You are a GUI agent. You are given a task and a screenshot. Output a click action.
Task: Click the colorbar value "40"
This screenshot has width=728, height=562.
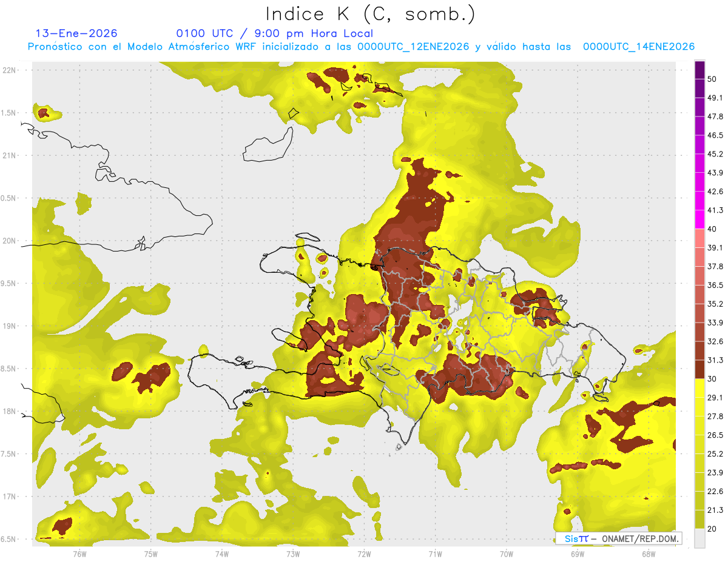click(x=712, y=229)
